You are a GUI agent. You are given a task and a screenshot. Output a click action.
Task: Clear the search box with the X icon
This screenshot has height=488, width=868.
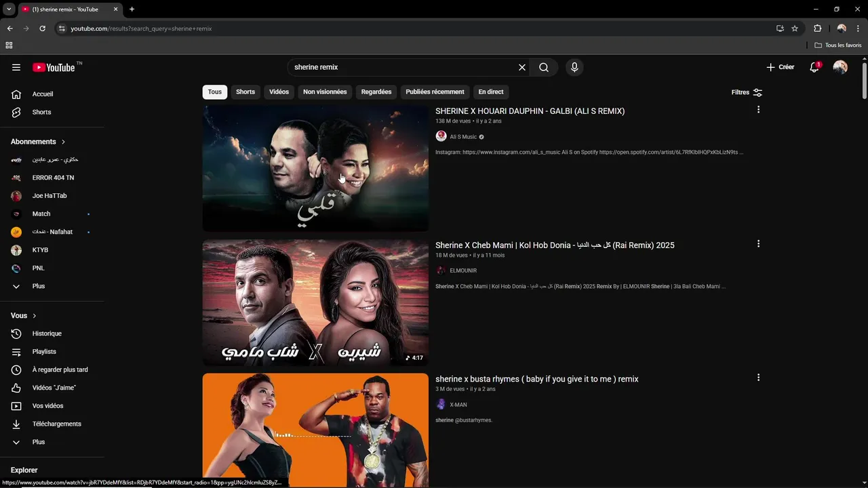point(522,67)
